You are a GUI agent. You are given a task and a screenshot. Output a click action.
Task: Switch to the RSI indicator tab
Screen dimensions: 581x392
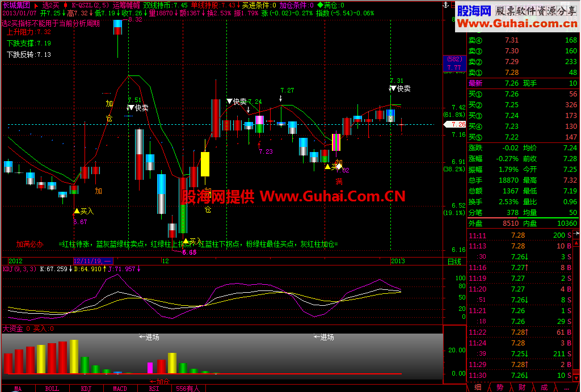(154, 389)
